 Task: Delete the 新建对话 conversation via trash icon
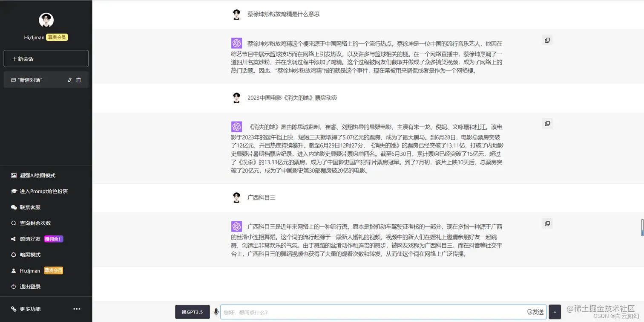(79, 80)
